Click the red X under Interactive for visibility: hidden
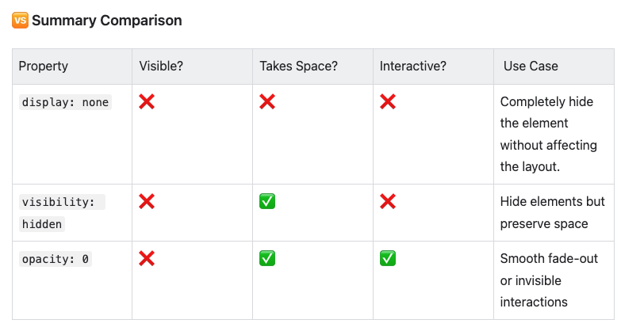644x335 pixels. click(x=388, y=201)
